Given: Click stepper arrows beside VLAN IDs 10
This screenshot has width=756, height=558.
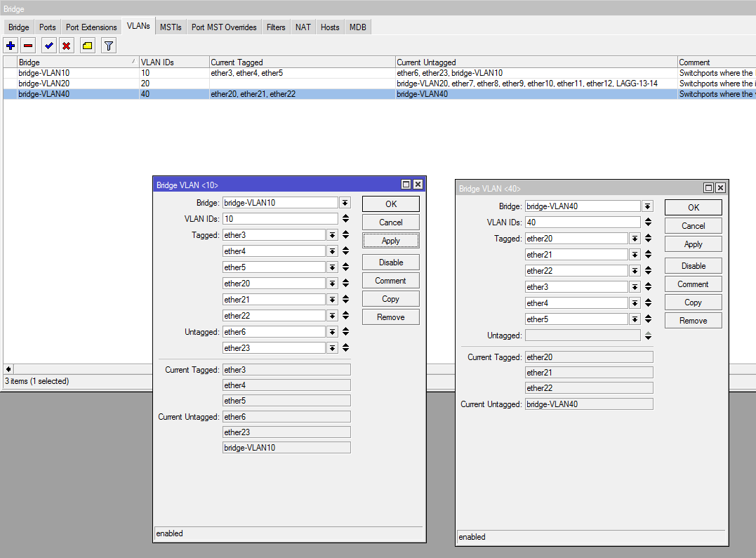Looking at the screenshot, I should click(x=345, y=219).
